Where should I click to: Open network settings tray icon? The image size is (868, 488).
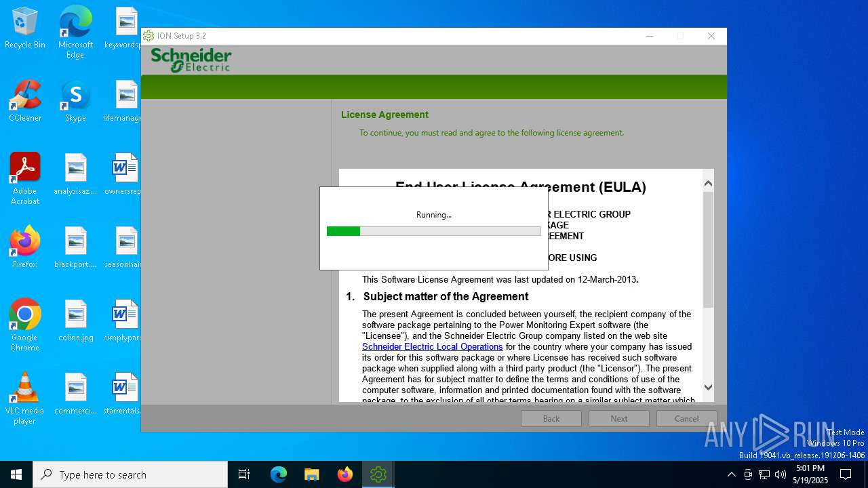pos(764,474)
